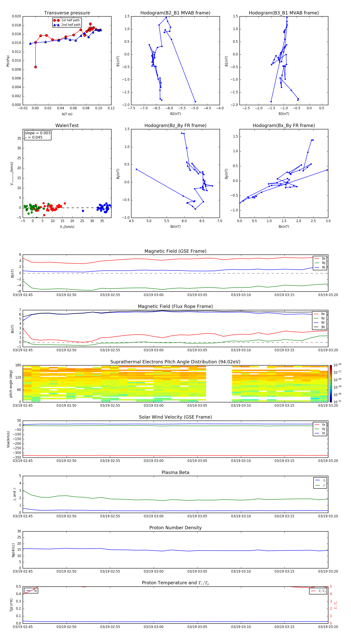The image size is (351, 644).
Task: Click the "Np(#/cc)" y-axis label
Action: pyautogui.click(x=13, y=550)
